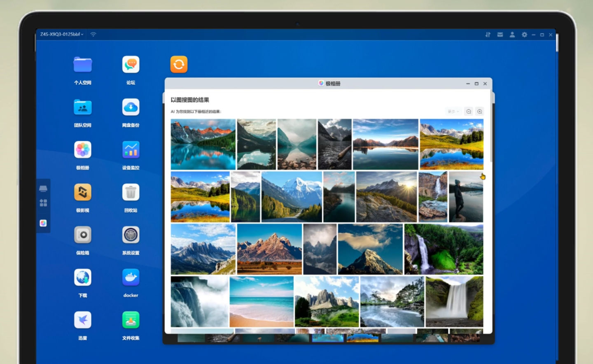This screenshot has height=364, width=593.
Task: Zoom out photo thumbnails with minus magnifier
Action: pyautogui.click(x=469, y=112)
